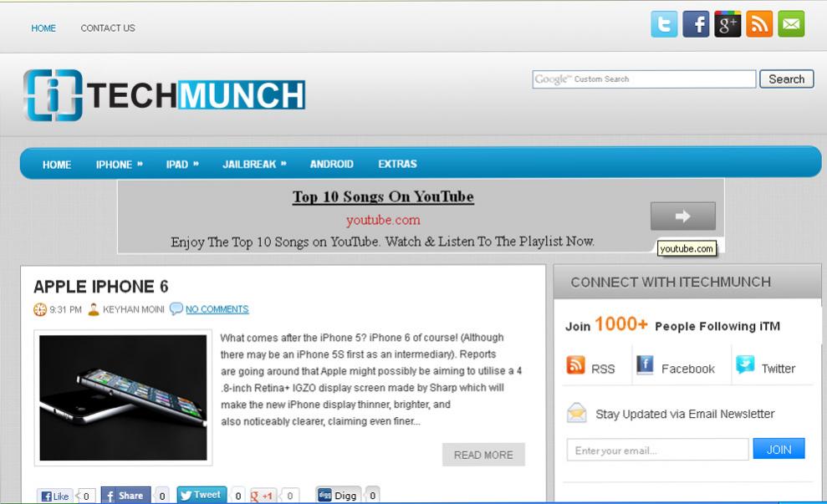Open the orange RSS feed header icon
The image size is (827, 504).
click(759, 23)
